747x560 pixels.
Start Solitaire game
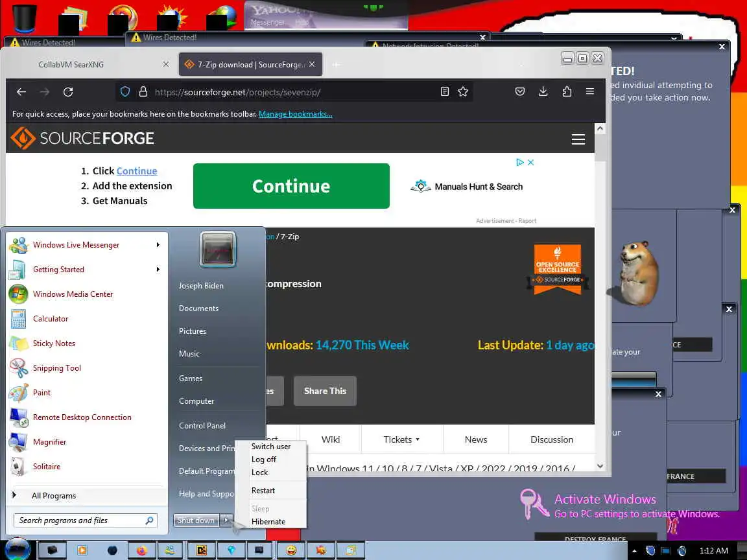tap(85, 467)
